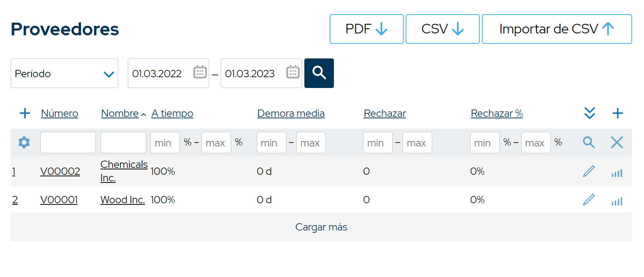Viewport: 644px width, 277px height.
Task: Run the period search with the magnifier button
Action: 319,73
